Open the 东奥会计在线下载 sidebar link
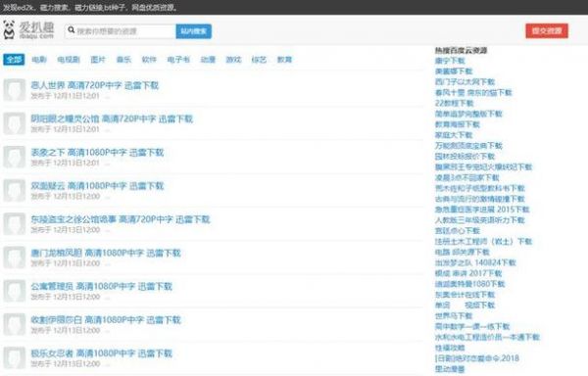588x376 pixels. tap(465, 295)
